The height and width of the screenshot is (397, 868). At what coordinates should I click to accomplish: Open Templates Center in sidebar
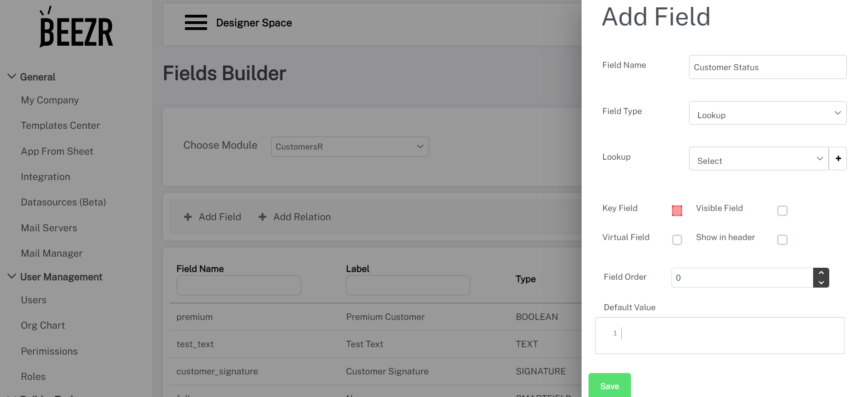click(x=60, y=126)
